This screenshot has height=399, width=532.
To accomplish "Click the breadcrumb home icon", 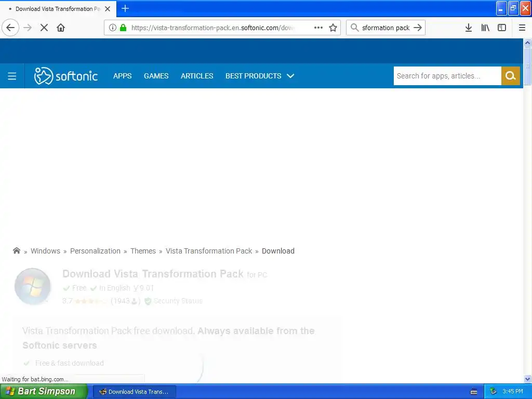I will (x=16, y=251).
